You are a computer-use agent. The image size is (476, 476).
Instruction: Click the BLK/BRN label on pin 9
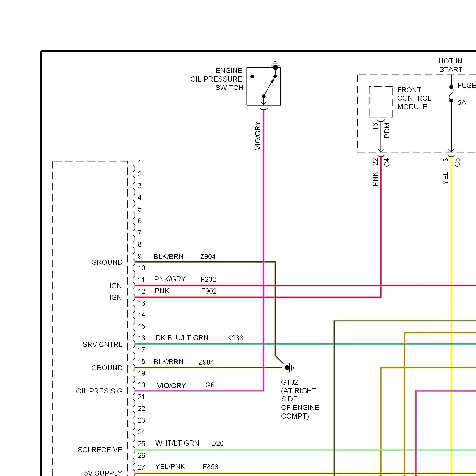pyautogui.click(x=169, y=256)
